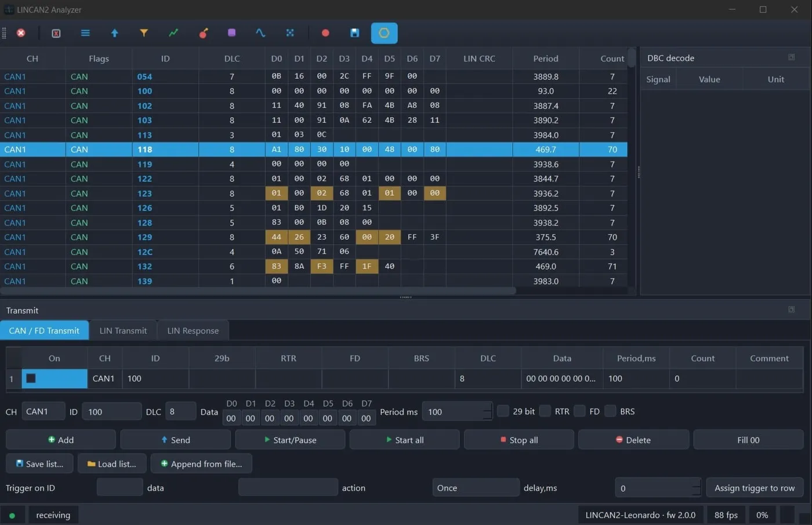The height and width of the screenshot is (525, 812).
Task: Click the 88 fps status entry
Action: coord(726,515)
